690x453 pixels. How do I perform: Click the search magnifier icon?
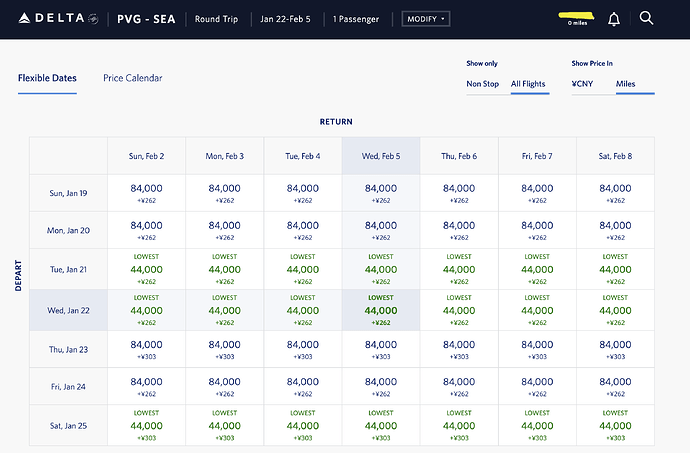click(646, 19)
